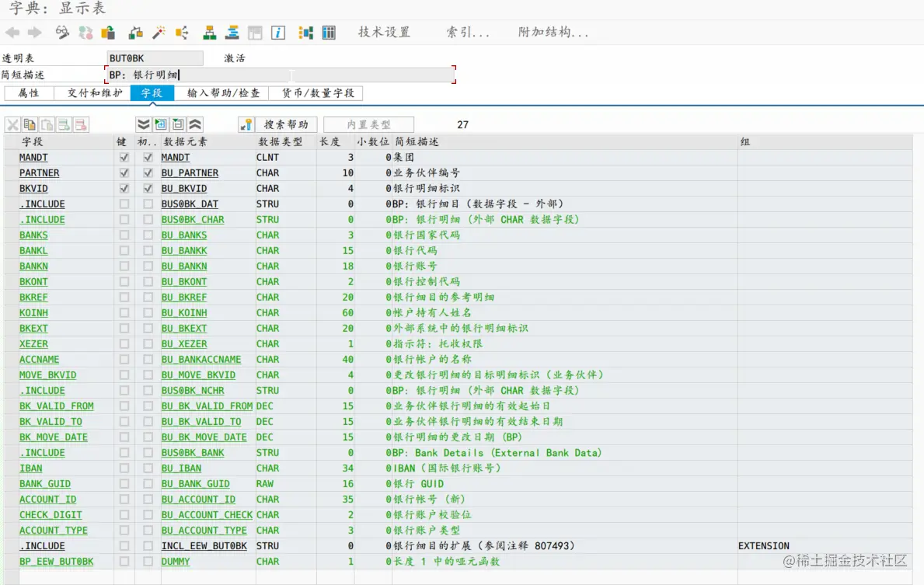Switch to the 属性 tab
The height and width of the screenshot is (585, 924).
[28, 92]
